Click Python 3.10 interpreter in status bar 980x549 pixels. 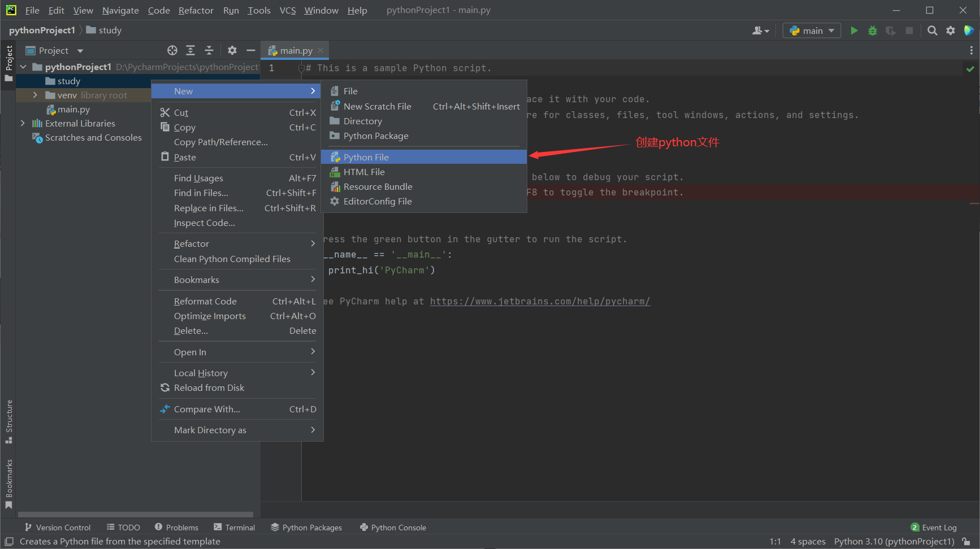[894, 541]
